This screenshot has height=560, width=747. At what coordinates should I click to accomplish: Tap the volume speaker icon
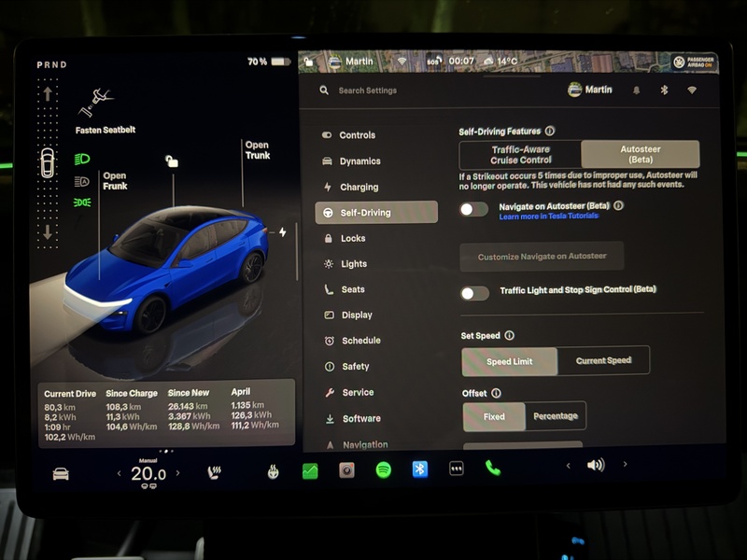coord(596,465)
